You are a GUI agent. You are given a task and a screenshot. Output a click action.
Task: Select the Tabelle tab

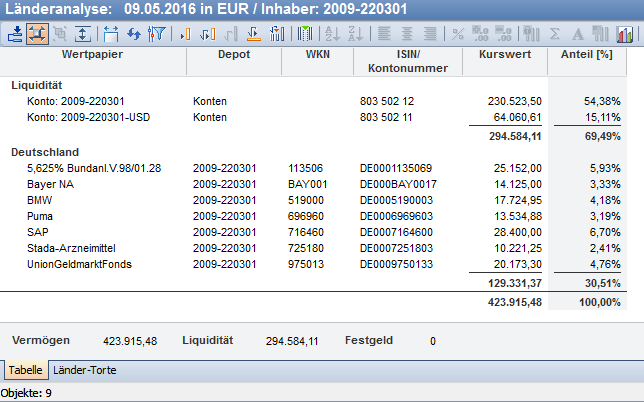(x=25, y=370)
